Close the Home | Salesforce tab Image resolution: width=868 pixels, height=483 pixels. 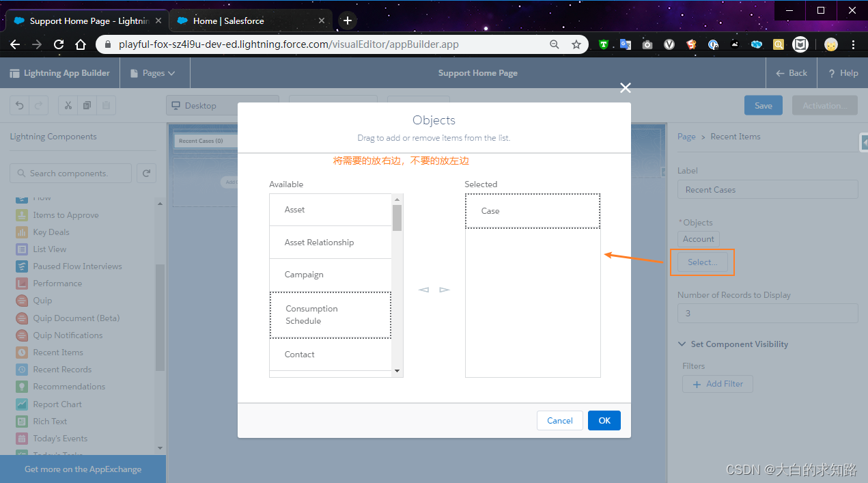tap(321, 20)
